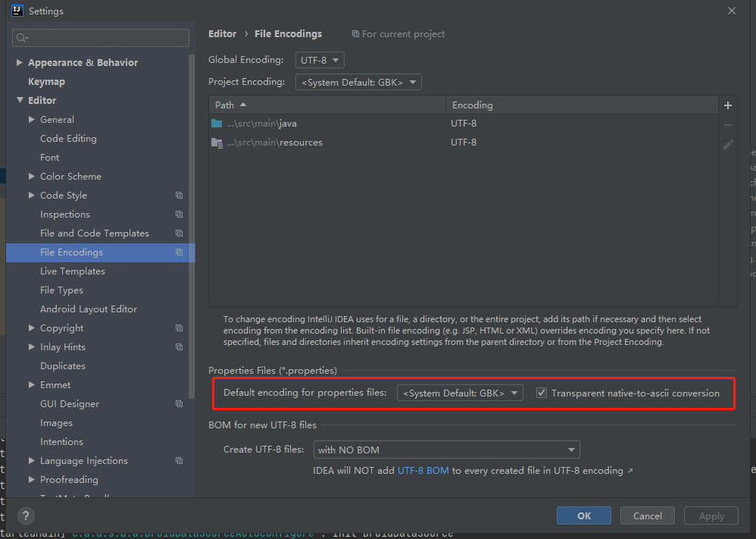Click project-level icon next to Copyright

click(x=179, y=328)
